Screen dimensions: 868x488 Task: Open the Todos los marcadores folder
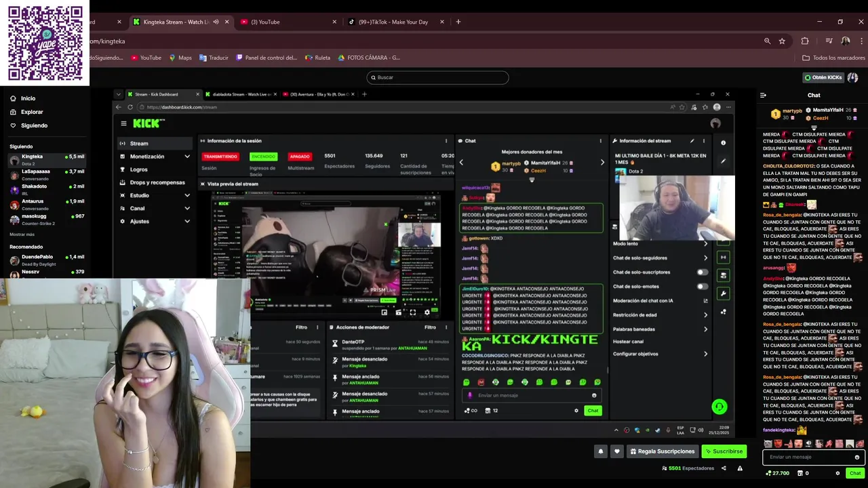pyautogui.click(x=833, y=58)
